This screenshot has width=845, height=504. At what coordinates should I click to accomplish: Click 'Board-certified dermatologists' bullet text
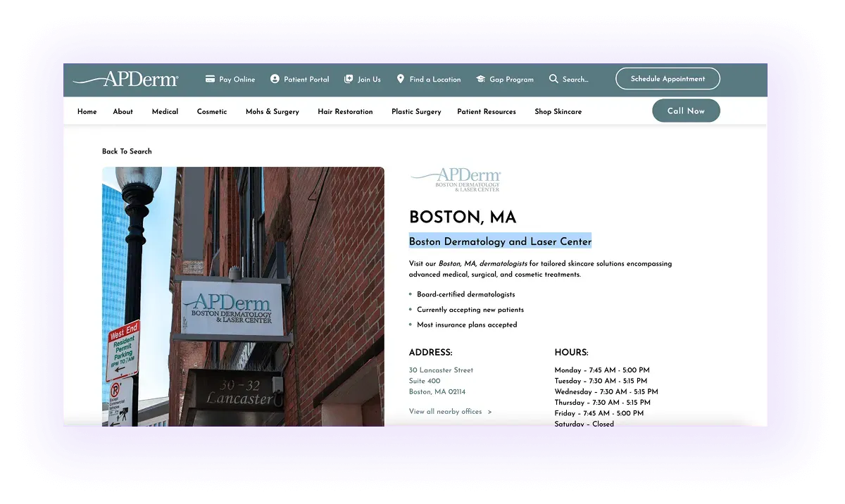[466, 294]
